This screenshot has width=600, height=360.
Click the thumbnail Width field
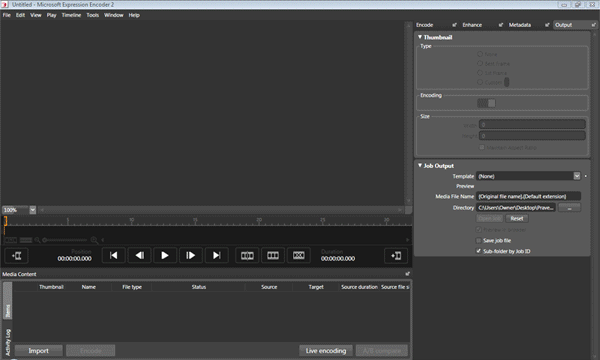[532, 124]
